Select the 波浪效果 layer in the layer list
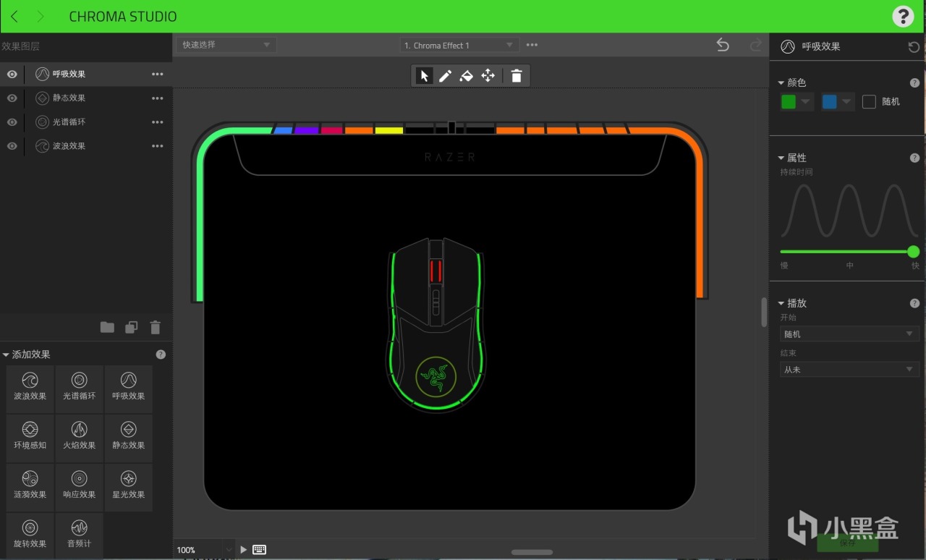The image size is (926, 560). (x=86, y=145)
